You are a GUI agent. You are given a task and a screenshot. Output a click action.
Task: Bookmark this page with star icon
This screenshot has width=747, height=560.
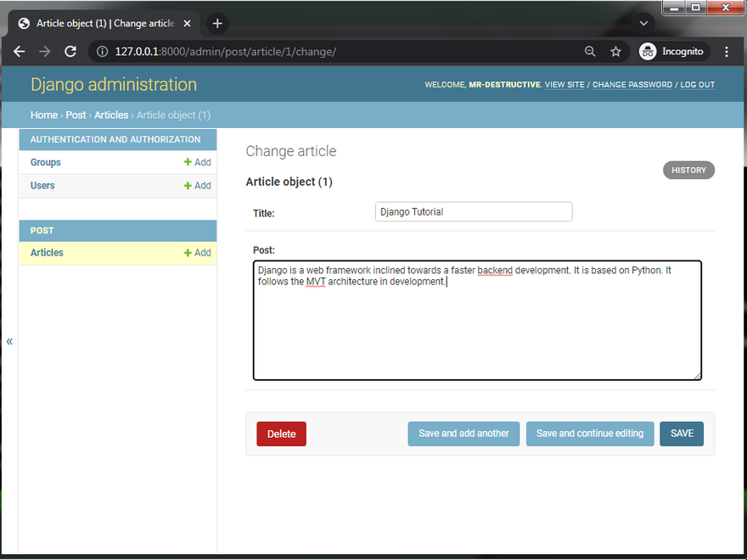pyautogui.click(x=615, y=52)
